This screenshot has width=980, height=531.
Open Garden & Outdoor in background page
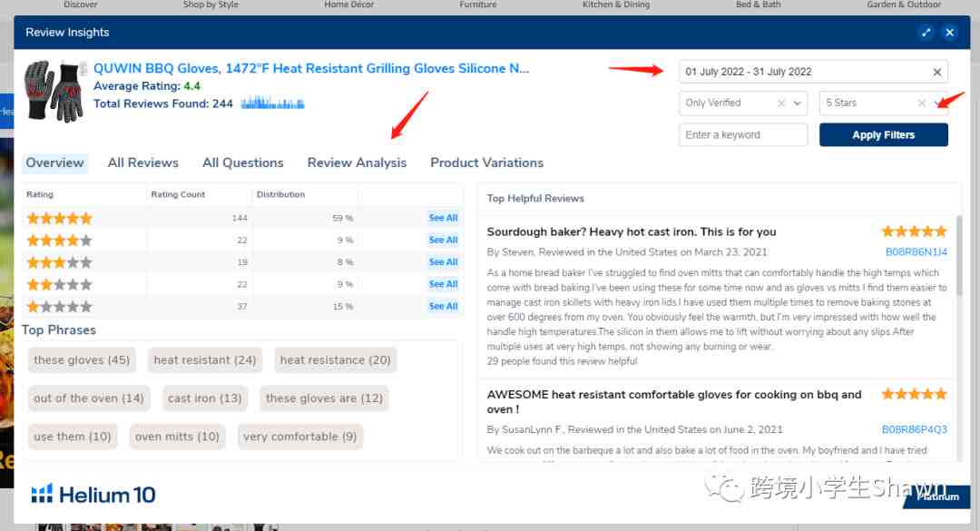coord(904,5)
